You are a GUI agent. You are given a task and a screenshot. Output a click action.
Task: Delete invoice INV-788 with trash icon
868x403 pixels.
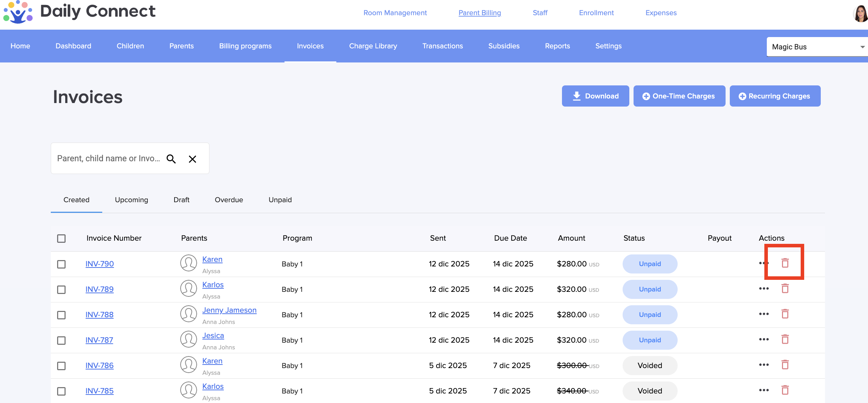coord(785,314)
